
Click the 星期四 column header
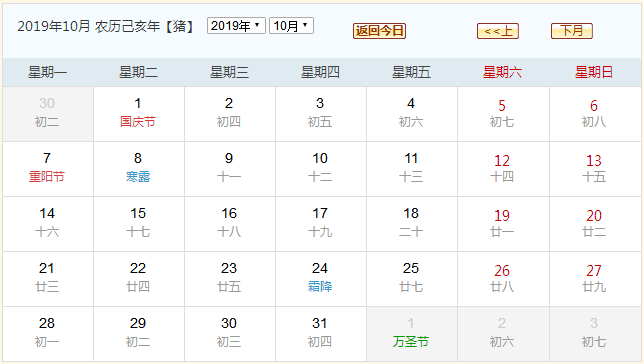[320, 72]
